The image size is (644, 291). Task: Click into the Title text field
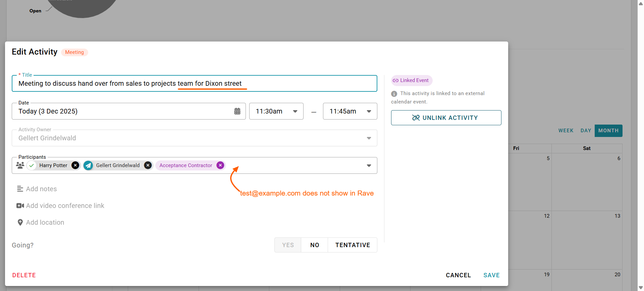195,84
